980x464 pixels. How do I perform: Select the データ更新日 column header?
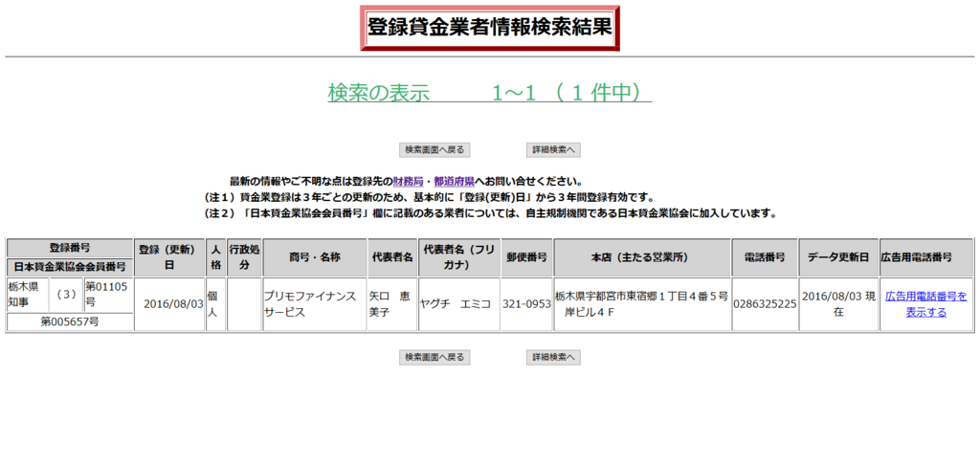838,257
